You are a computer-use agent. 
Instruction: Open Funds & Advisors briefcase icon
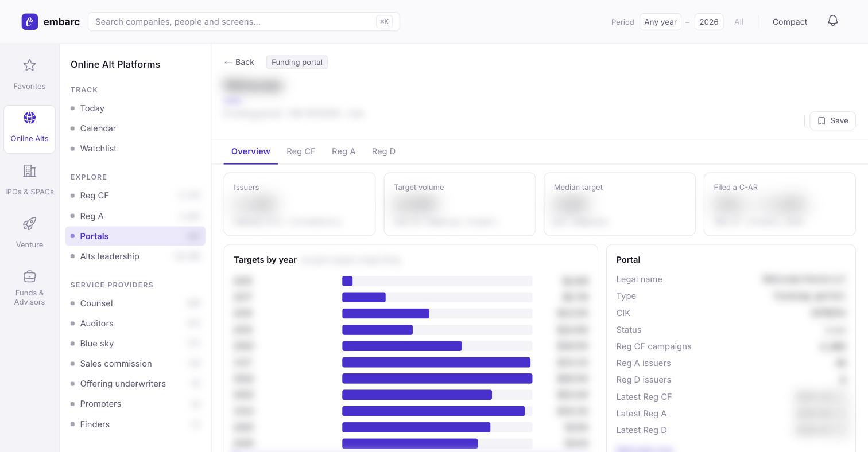tap(29, 276)
